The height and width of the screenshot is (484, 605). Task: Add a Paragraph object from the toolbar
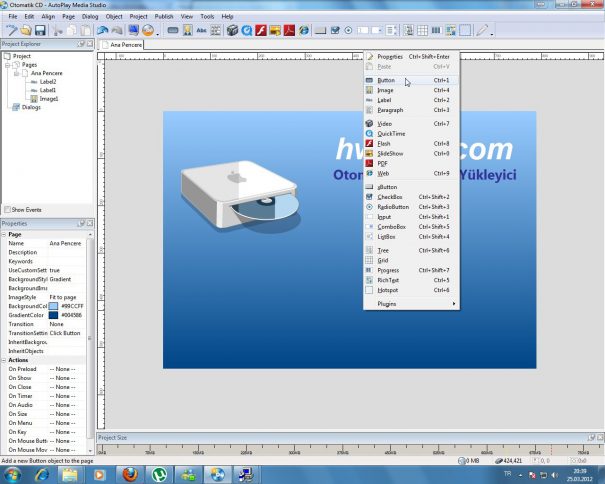(x=216, y=30)
